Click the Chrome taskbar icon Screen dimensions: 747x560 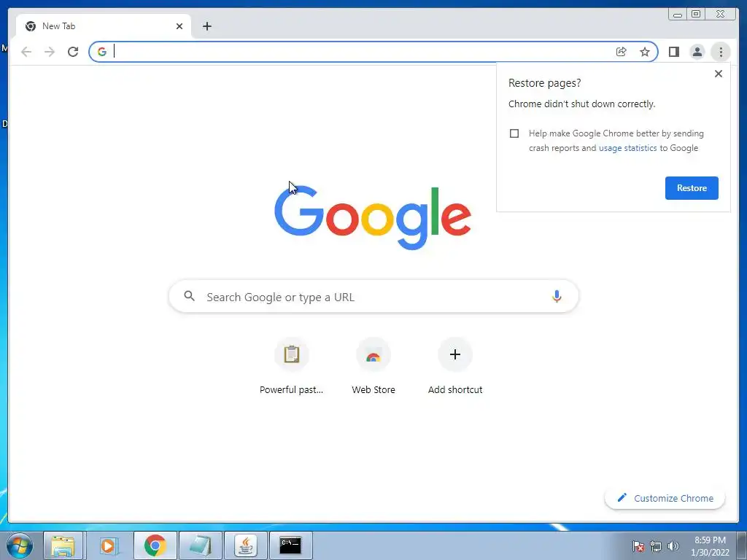tap(155, 545)
